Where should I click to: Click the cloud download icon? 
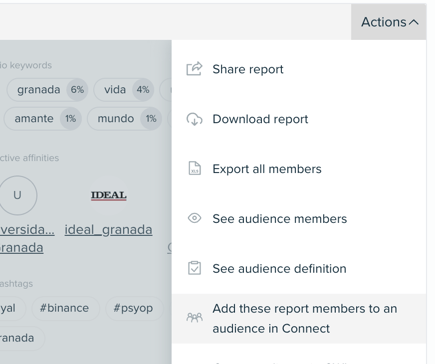pyautogui.click(x=194, y=119)
